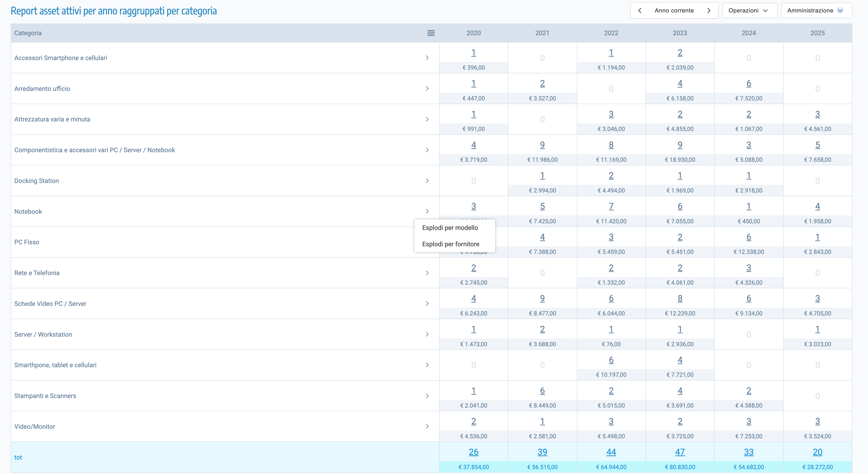Click chevron next to Rete e Telefonia

click(427, 273)
